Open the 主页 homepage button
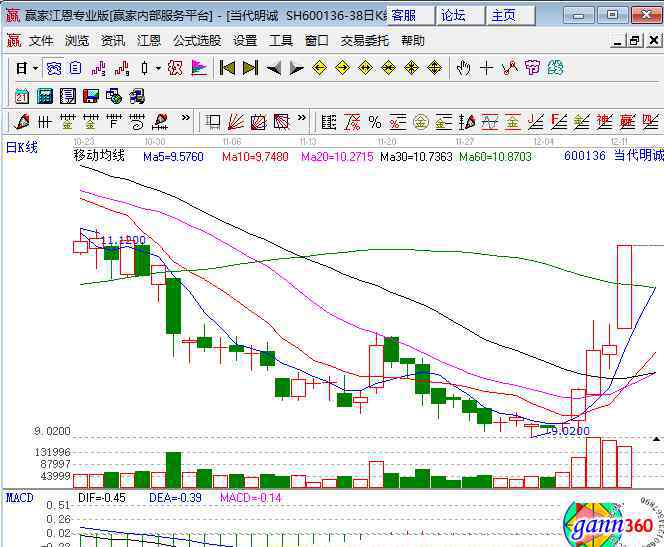 click(503, 15)
